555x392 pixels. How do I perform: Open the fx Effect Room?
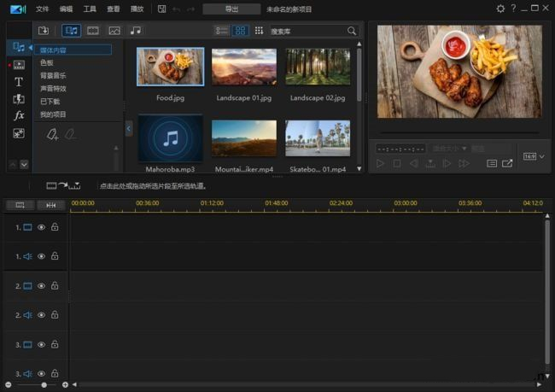(19, 115)
